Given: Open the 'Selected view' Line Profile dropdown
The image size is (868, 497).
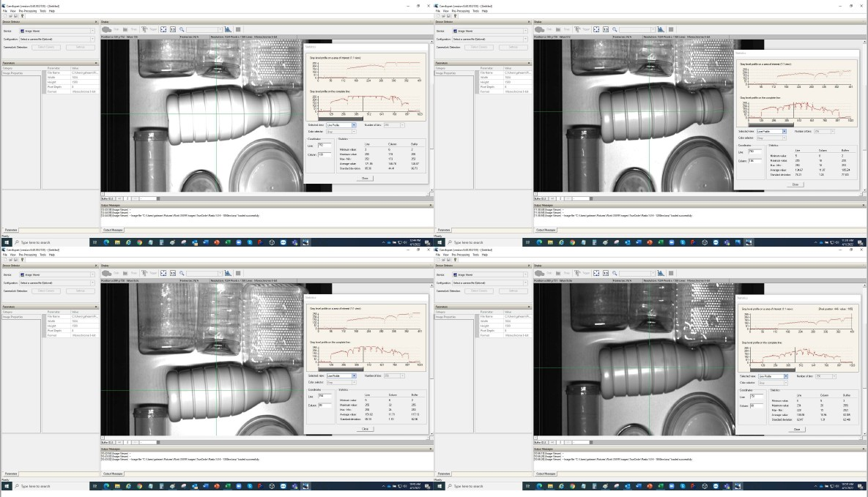Looking at the screenshot, I should click(x=354, y=125).
